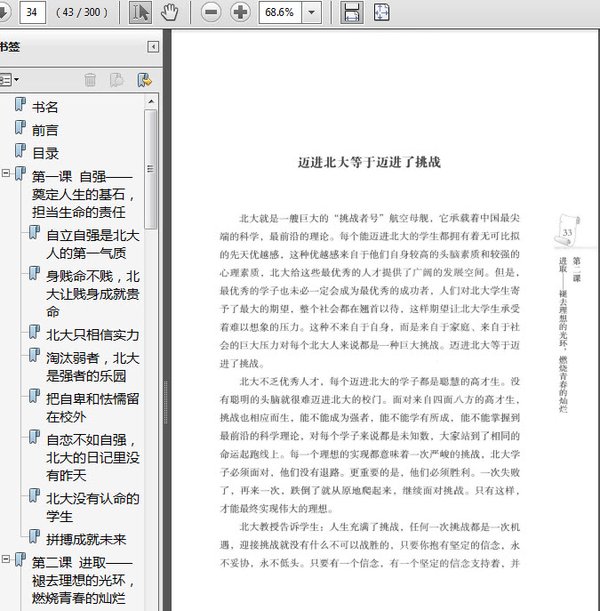This screenshot has width=600, height=611.
Task: Click the new bookmark icon
Action: (117, 80)
